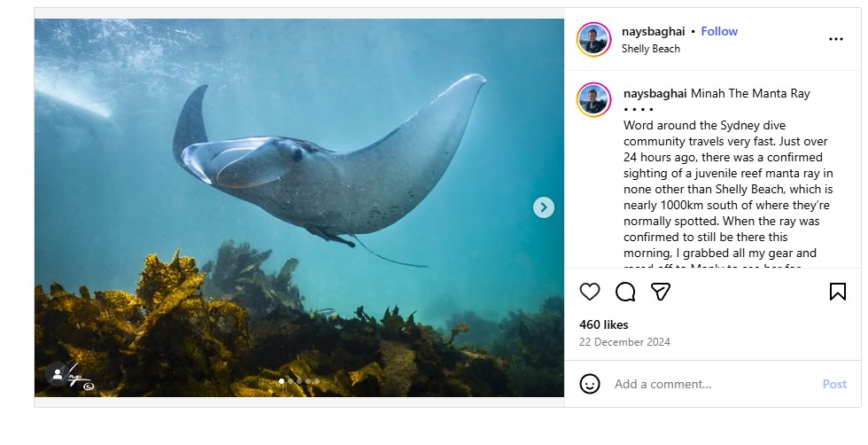The image size is (868, 445).
Task: Open the emoji picker smiley icon
Action: (x=590, y=384)
